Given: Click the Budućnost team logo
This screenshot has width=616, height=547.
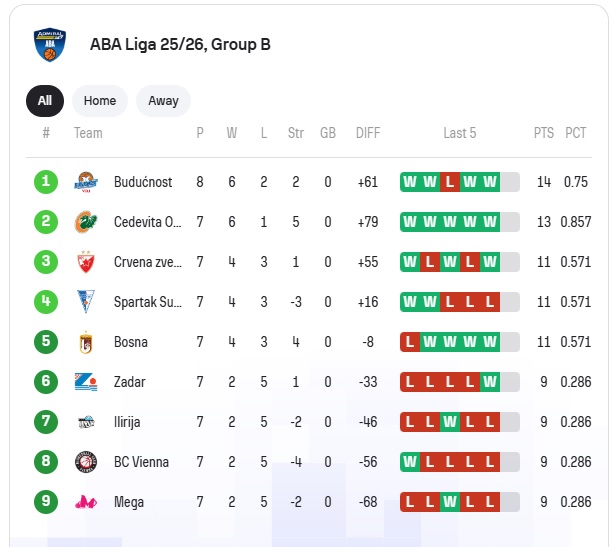Looking at the screenshot, I should pos(86,182).
